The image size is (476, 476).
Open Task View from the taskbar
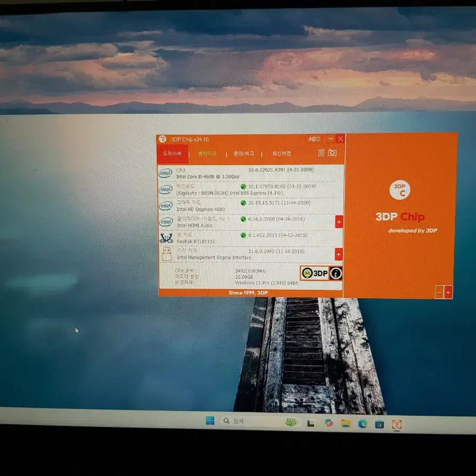click(310, 423)
